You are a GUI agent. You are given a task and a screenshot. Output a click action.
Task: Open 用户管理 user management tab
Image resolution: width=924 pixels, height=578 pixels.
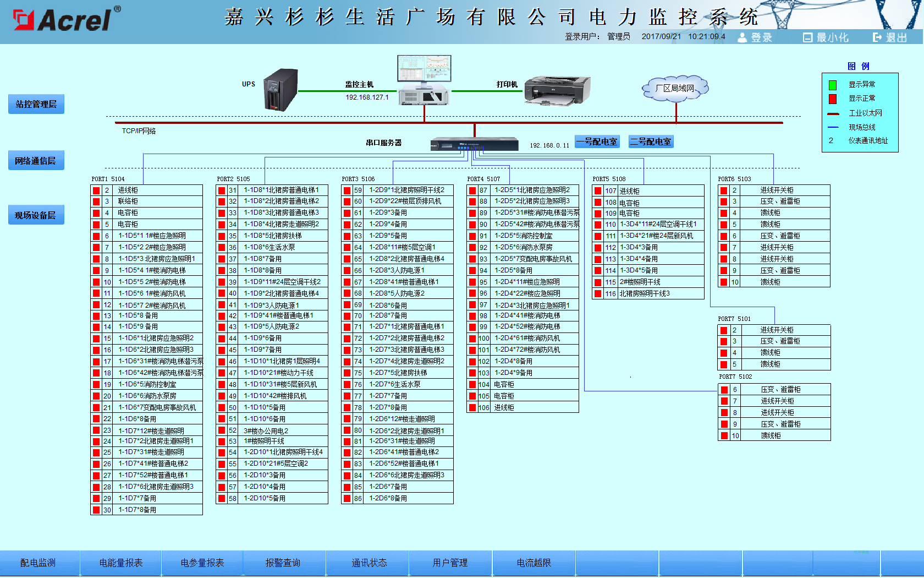pyautogui.click(x=450, y=563)
